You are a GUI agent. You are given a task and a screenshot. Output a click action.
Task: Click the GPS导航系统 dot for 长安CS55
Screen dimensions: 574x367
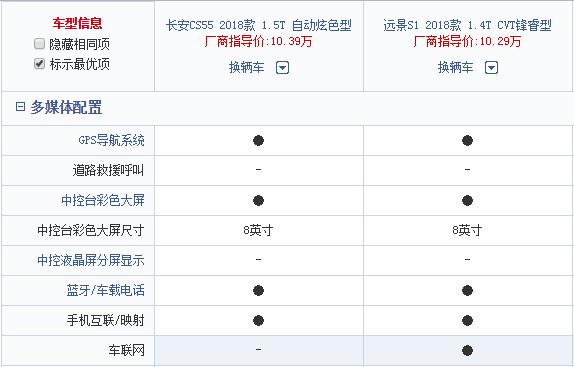coord(258,141)
